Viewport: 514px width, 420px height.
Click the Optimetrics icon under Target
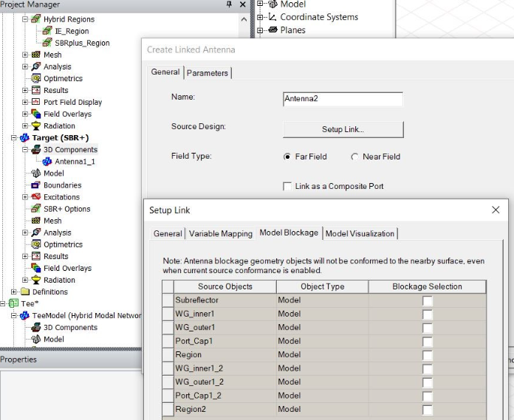[36, 244]
